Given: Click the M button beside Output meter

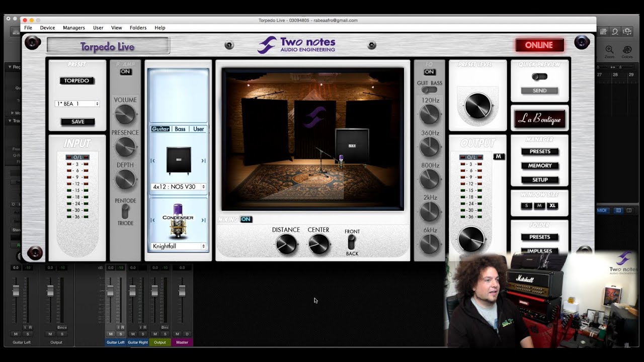Looking at the screenshot, I should coord(499,156).
